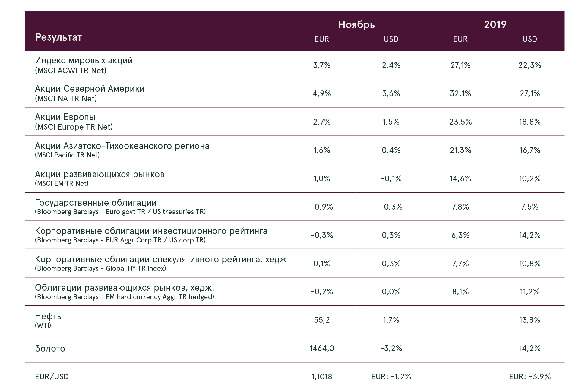
Task: Click '(MSCI Europe TR Net)' subtitle
Action: pyautogui.click(x=74, y=127)
